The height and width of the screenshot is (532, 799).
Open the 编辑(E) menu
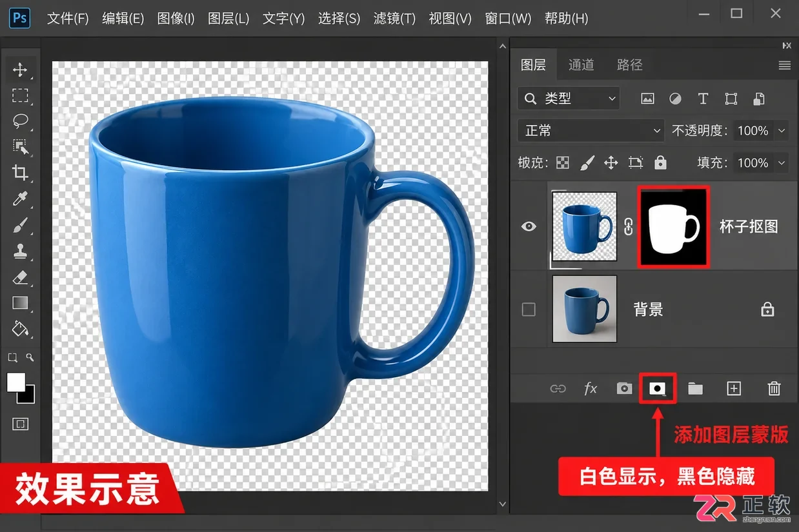123,19
